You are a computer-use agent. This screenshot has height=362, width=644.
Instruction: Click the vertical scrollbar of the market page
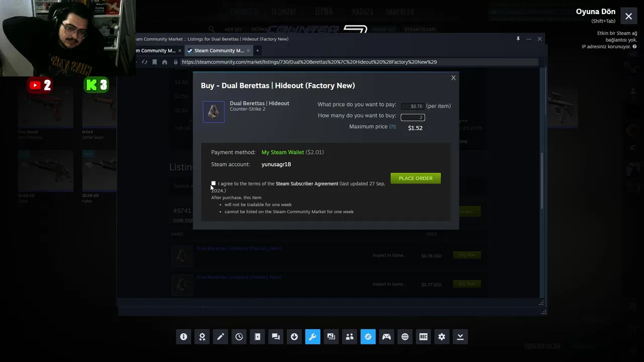point(542,181)
